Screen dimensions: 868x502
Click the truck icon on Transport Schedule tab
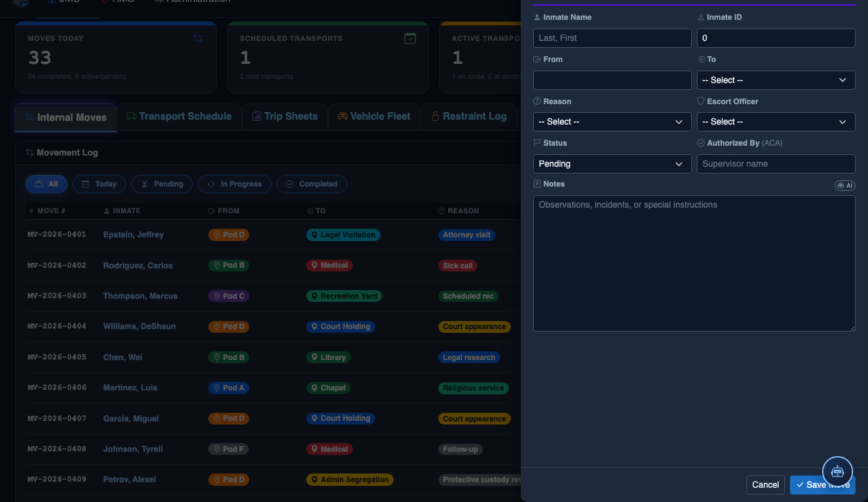tap(131, 116)
